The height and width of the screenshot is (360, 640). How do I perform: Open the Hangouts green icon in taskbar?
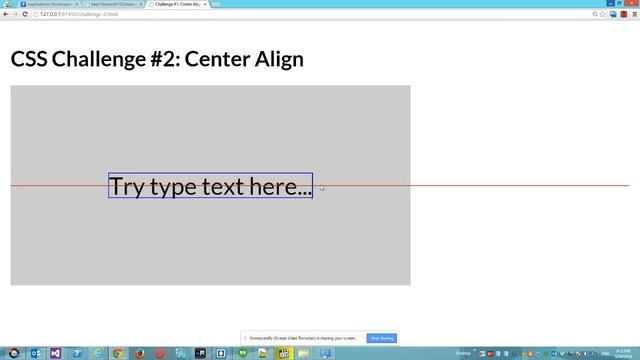point(243,353)
